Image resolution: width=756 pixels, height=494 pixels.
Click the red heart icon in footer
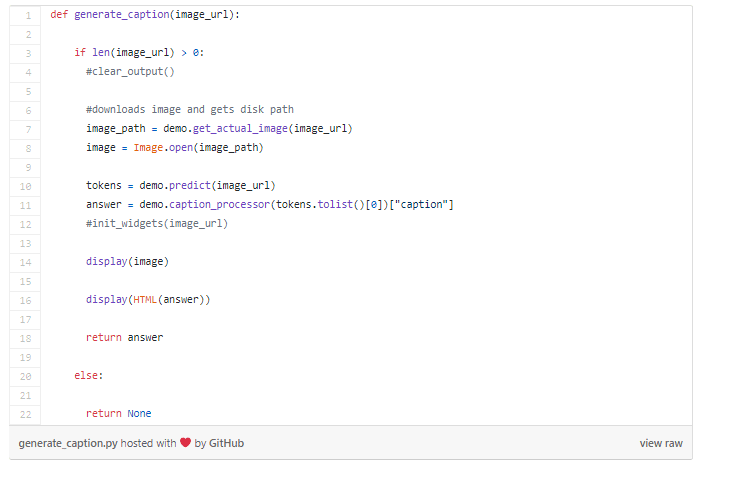[186, 442]
